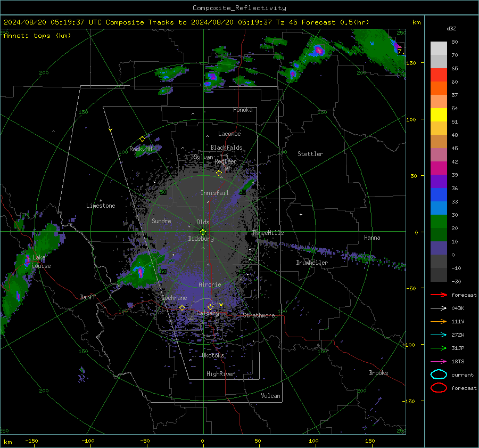Click the red legend swatch between 65 and 60 dBZ
Viewport: 479px width, 448px height.
tap(439, 75)
